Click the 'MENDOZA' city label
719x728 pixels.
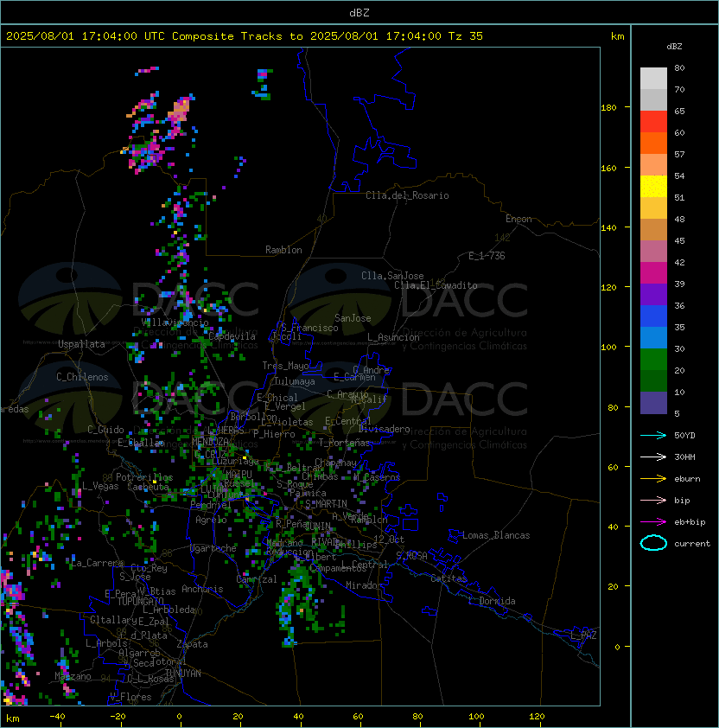pos(210,441)
